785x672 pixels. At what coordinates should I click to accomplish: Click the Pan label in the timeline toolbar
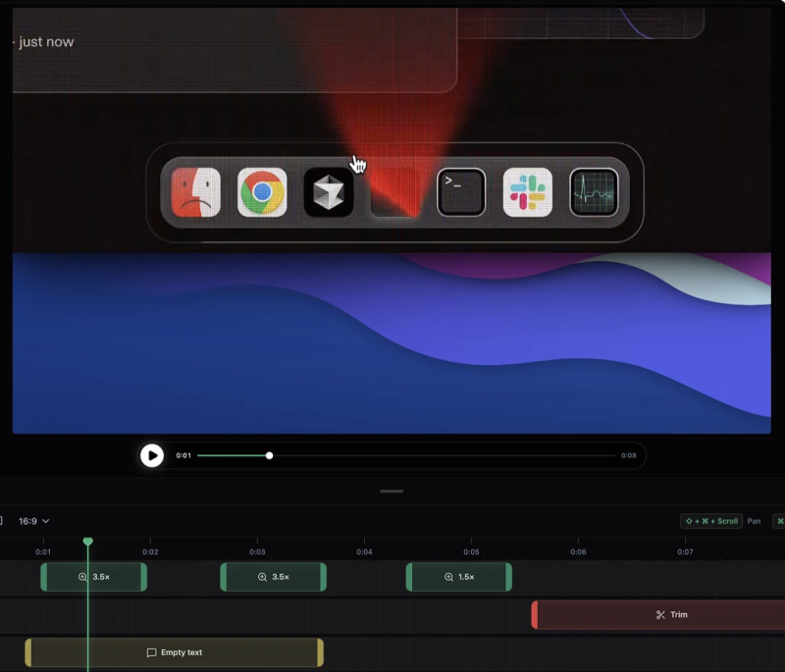point(754,521)
